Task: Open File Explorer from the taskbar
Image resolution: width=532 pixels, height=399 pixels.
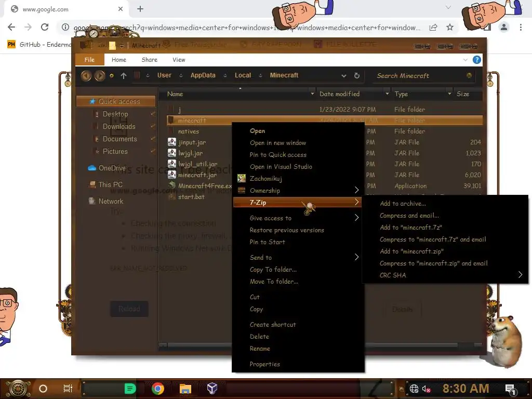Action: pos(185,389)
